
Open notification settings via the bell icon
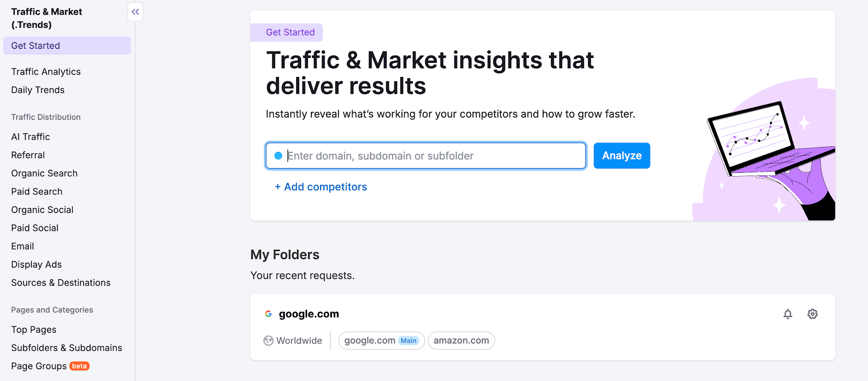tap(788, 314)
